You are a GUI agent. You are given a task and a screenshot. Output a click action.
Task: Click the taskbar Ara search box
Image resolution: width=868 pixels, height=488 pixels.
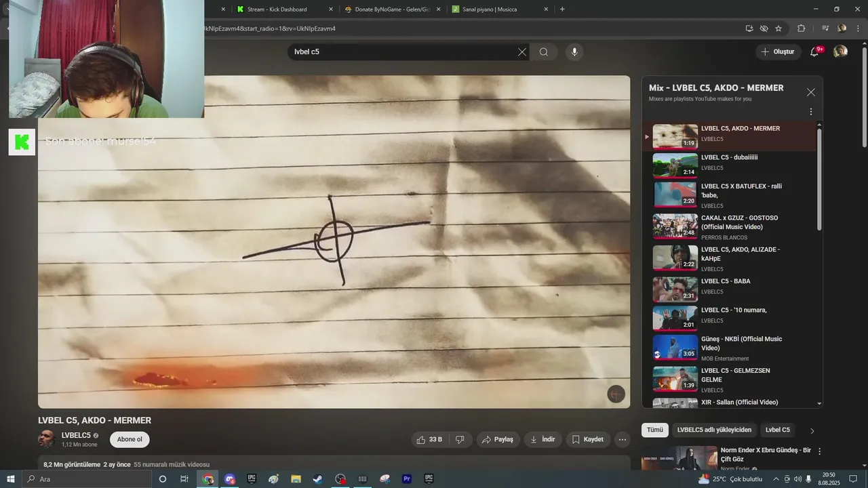[86, 479]
